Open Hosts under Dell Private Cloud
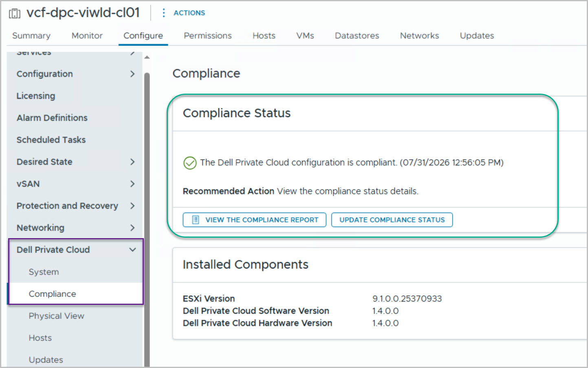The width and height of the screenshot is (588, 368). coord(40,338)
